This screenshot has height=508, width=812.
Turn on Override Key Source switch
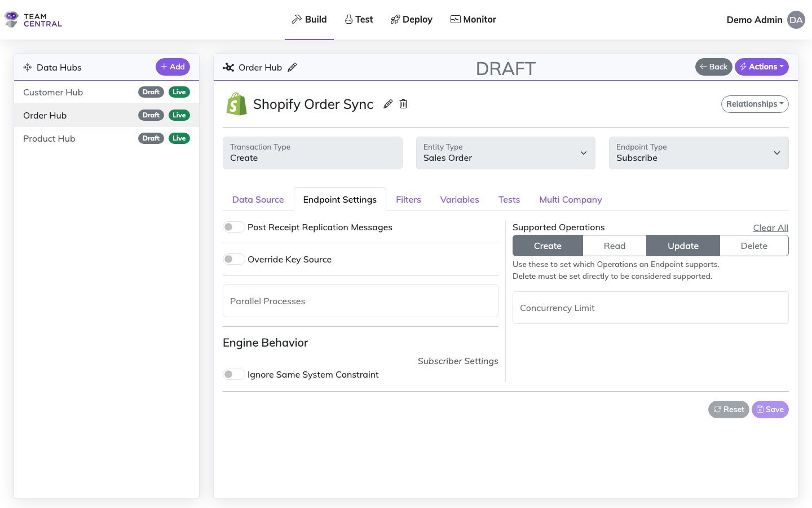click(233, 259)
